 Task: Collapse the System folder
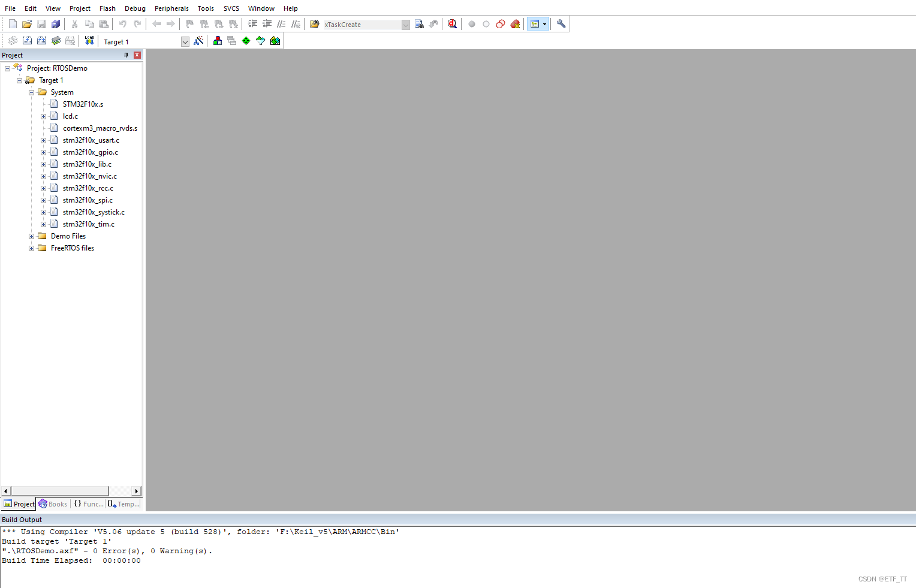click(x=31, y=92)
